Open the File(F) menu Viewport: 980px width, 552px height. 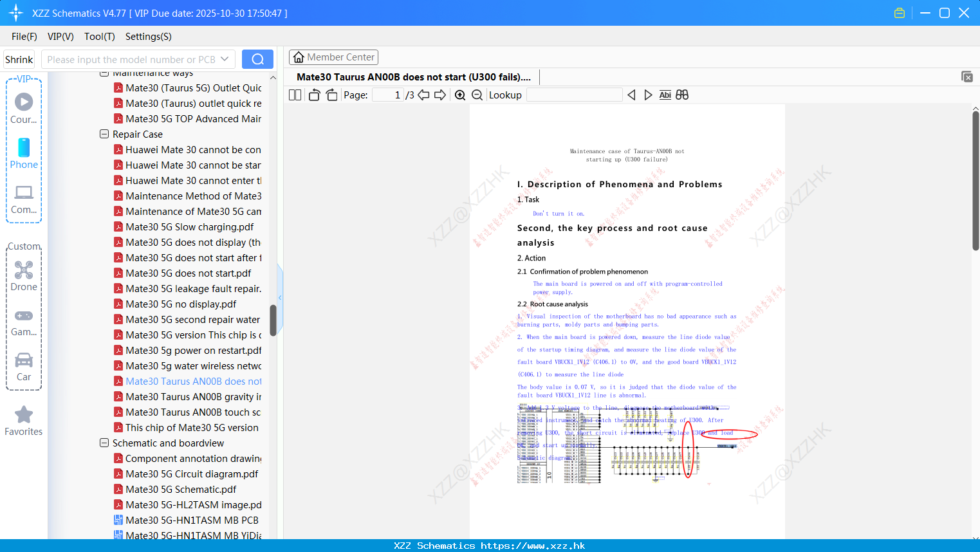(24, 37)
